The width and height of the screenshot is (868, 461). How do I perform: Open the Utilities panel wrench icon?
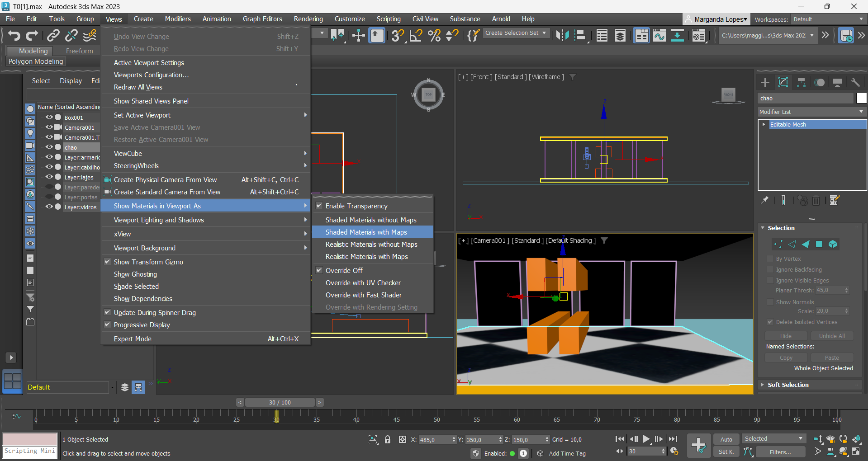point(855,82)
